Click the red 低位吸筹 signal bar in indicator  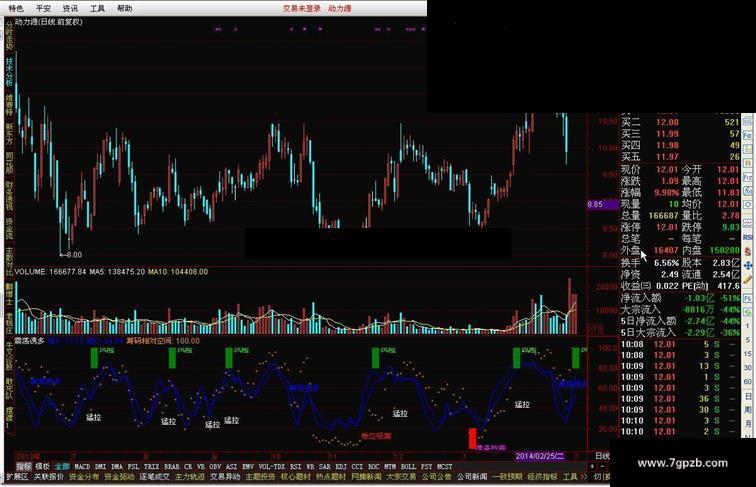472,438
